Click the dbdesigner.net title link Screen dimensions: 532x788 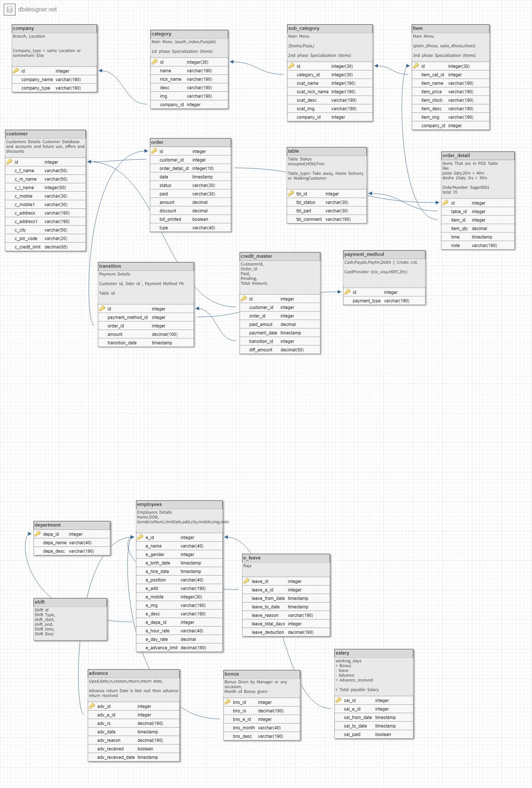(38, 10)
